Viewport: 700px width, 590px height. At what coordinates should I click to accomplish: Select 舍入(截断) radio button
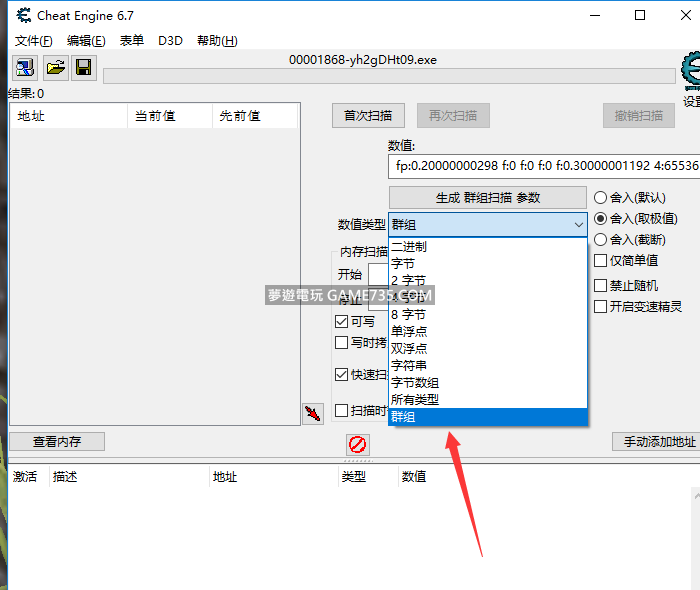[600, 240]
